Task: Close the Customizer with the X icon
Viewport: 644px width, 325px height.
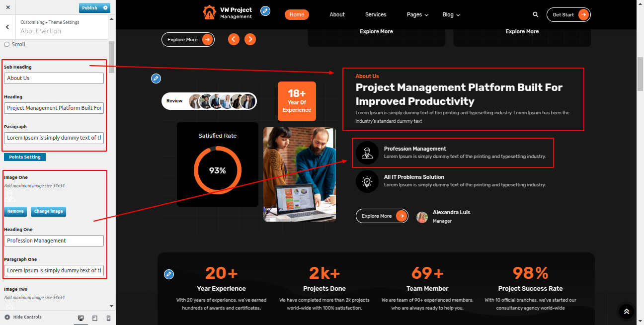Action: click(8, 7)
